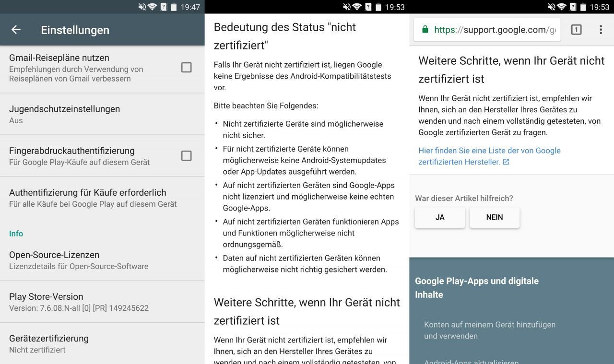Viewport: 614px width, 364px height.
Task: Tap mute icon in left status bar
Action: point(142,7)
